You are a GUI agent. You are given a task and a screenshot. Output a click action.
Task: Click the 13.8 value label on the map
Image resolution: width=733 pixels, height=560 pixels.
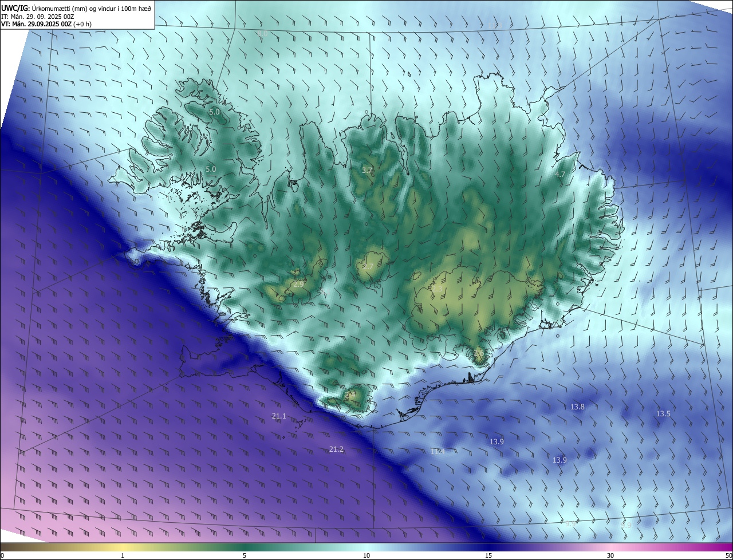coord(577,407)
